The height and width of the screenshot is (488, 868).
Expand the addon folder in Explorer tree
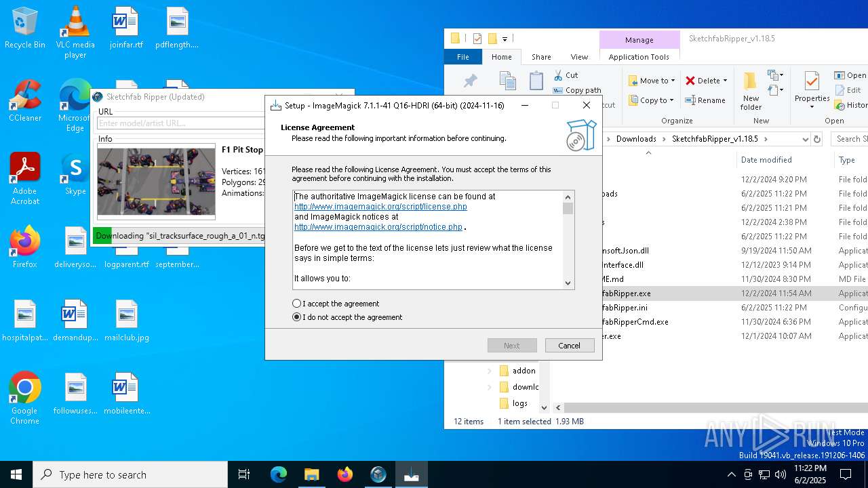tap(490, 371)
